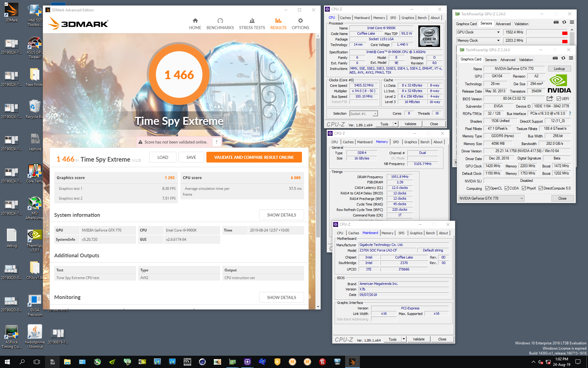The width and height of the screenshot is (588, 368).
Task: Take screenshot with GPU-Z front window camera icon
Action: tap(555, 58)
